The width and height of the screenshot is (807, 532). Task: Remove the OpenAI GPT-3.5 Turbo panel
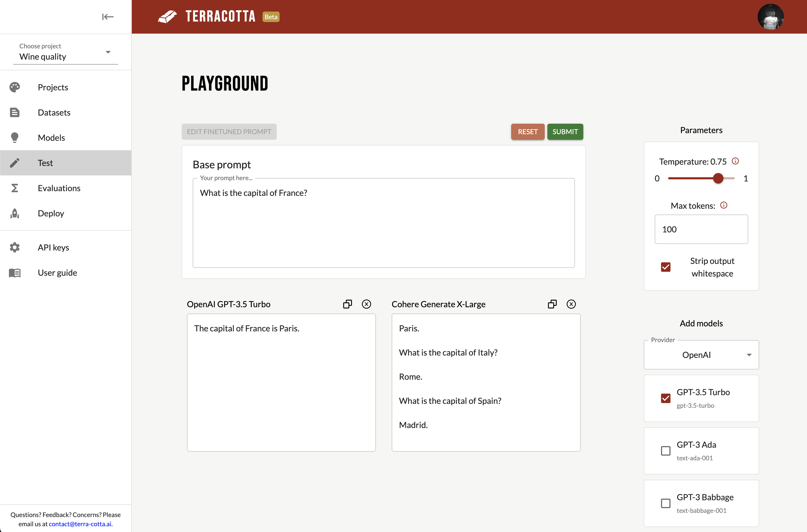pos(366,304)
